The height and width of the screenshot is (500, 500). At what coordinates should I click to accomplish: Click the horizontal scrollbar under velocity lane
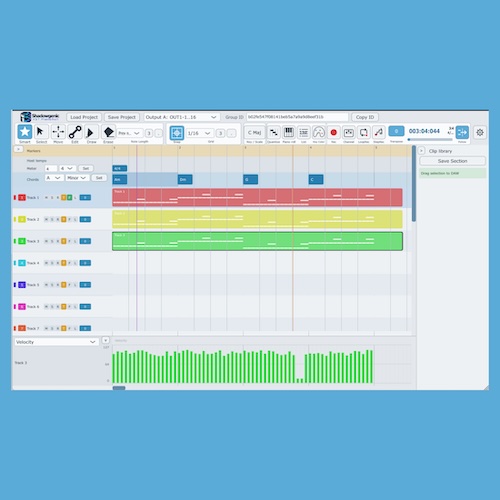119,388
